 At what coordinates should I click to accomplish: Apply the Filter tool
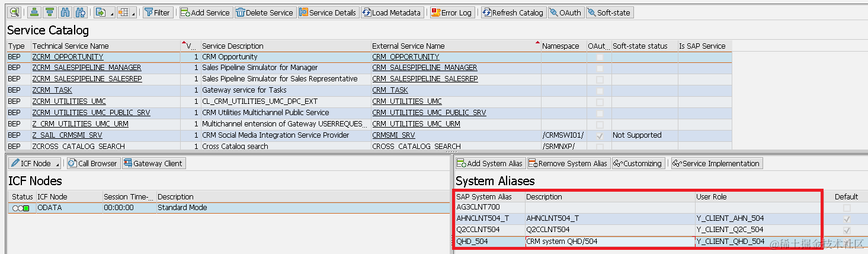point(158,12)
